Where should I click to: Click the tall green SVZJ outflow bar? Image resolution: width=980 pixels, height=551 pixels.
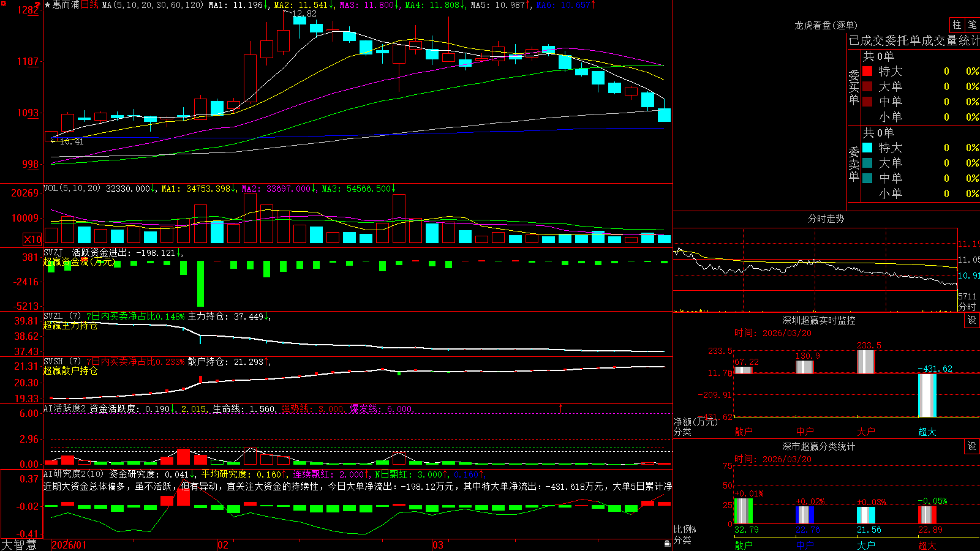(x=200, y=283)
